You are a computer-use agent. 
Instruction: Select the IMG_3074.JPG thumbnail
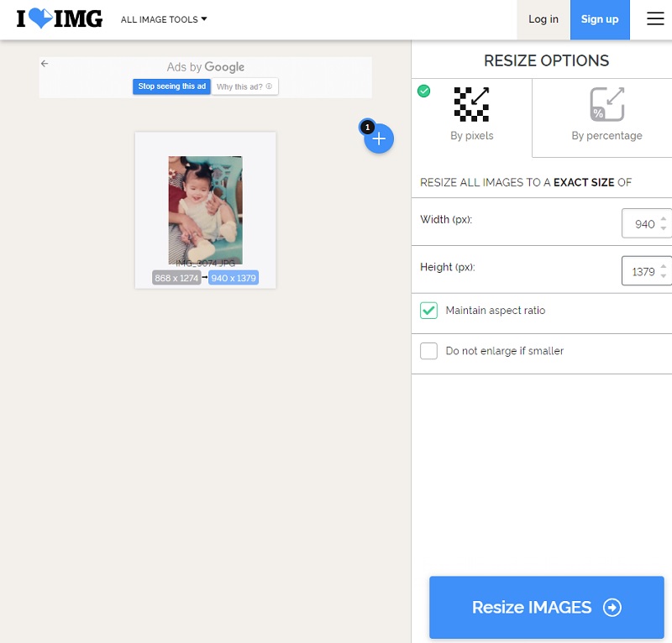(x=205, y=210)
